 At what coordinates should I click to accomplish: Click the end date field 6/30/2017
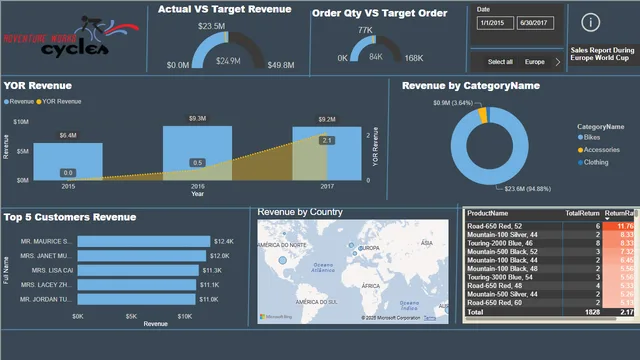click(x=536, y=23)
